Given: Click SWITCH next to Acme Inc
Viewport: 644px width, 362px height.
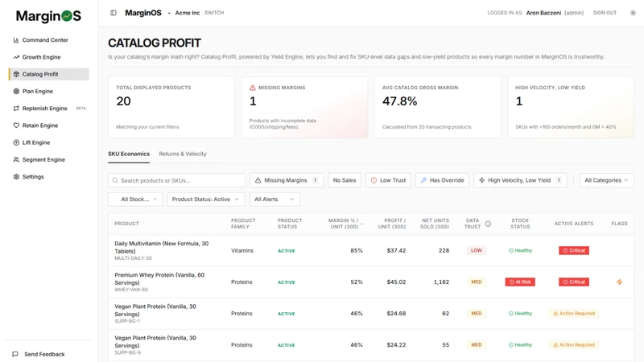Looking at the screenshot, I should pyautogui.click(x=214, y=13).
